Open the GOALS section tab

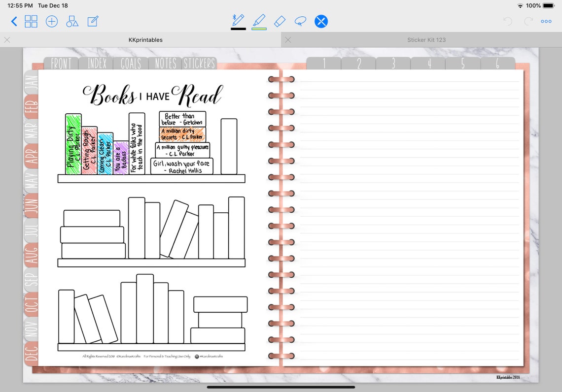130,63
